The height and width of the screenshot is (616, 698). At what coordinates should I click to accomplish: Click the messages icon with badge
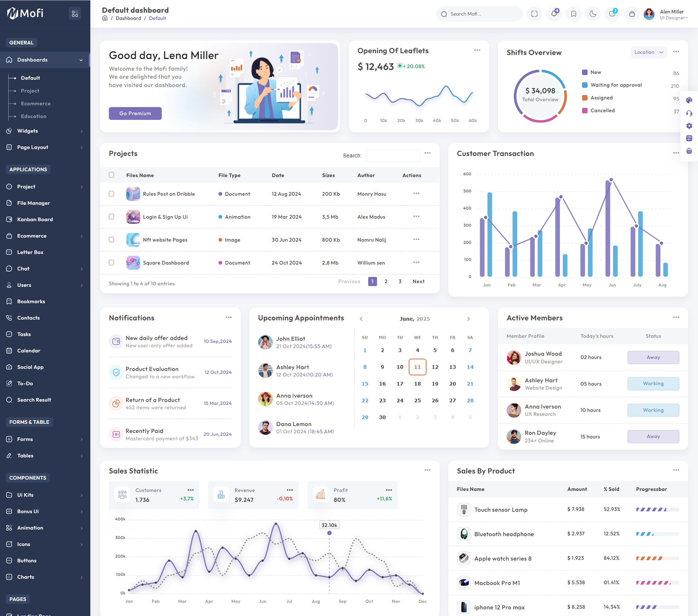click(x=612, y=14)
